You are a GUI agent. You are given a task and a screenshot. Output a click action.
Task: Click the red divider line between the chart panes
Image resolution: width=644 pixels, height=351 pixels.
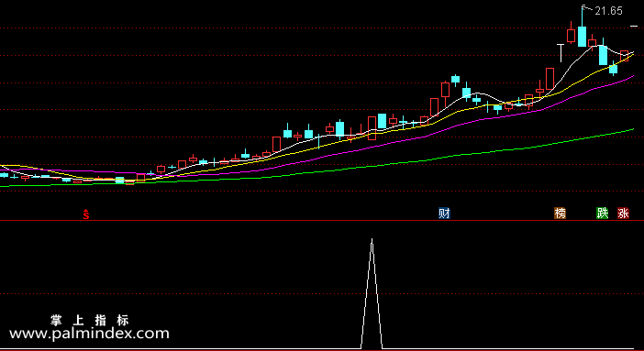point(322,221)
